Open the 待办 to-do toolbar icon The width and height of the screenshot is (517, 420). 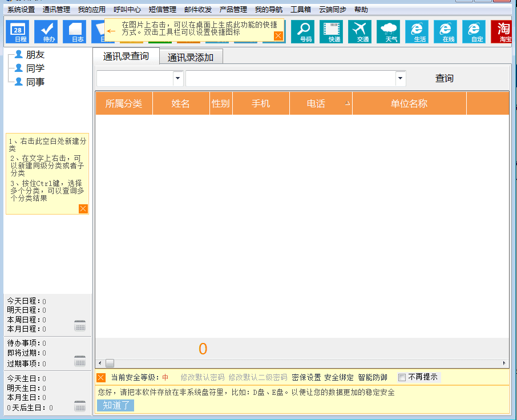click(x=46, y=31)
